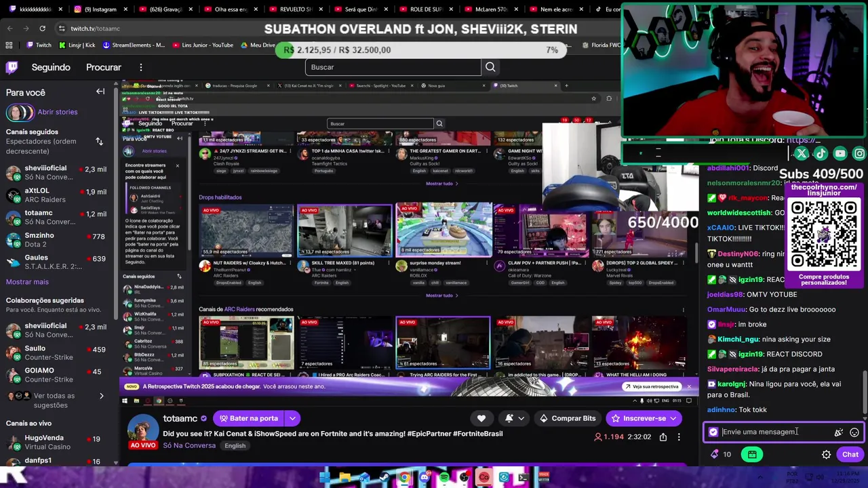Click the green calendar reward button
The height and width of the screenshot is (488, 868).
pyautogui.click(x=752, y=455)
